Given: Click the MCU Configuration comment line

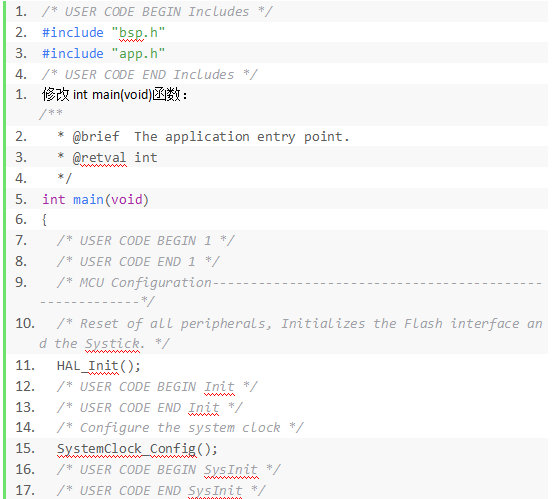Looking at the screenshot, I should point(291,292).
